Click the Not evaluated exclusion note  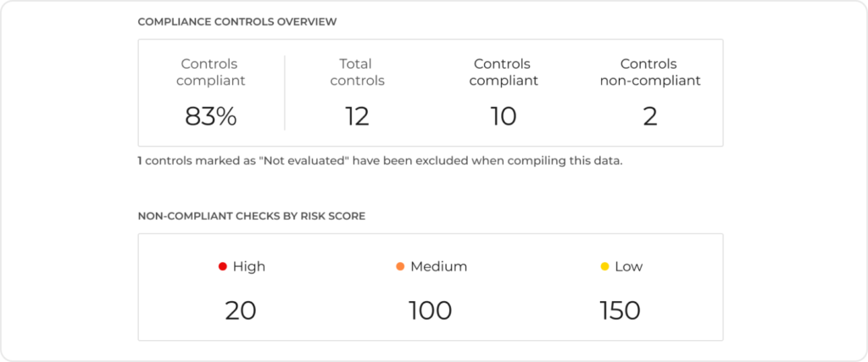point(381,162)
